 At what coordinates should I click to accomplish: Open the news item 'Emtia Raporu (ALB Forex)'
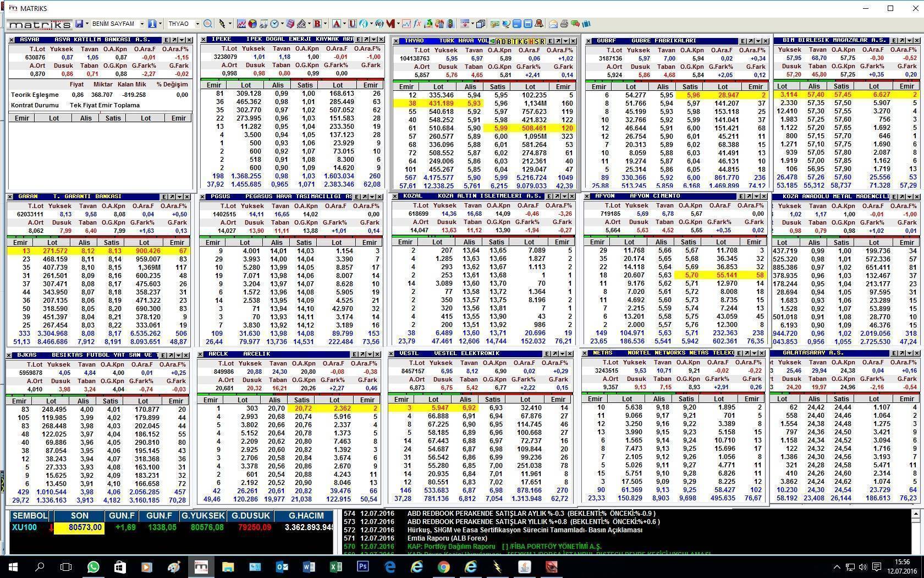point(447,538)
